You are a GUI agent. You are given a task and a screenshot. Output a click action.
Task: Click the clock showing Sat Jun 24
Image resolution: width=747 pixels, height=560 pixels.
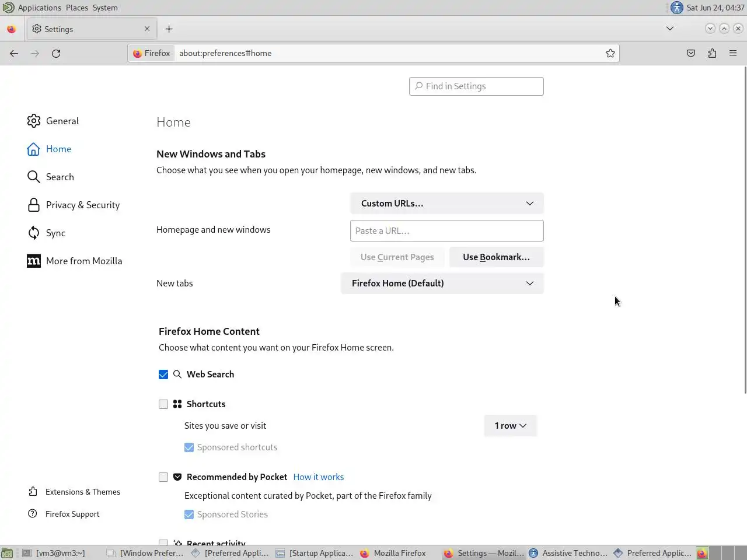[x=715, y=8]
